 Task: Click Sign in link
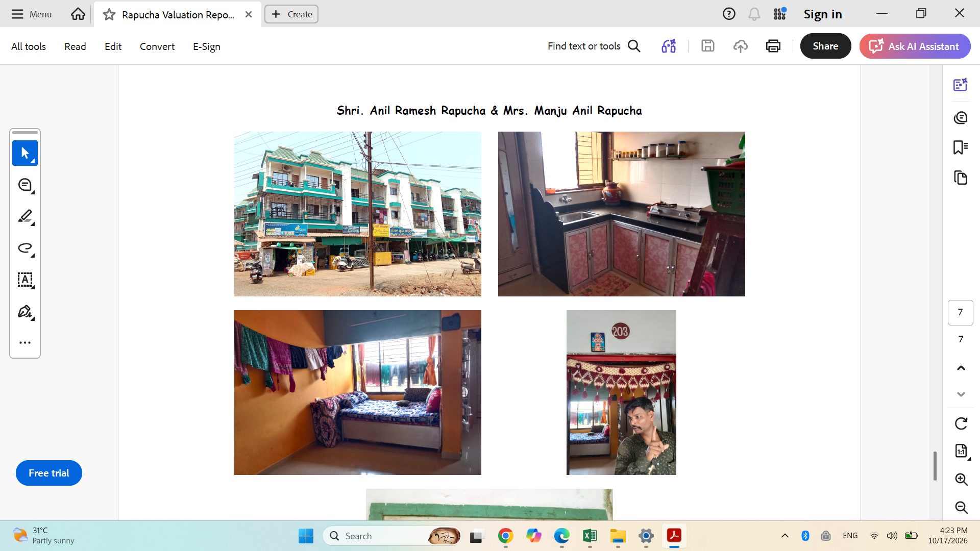[x=823, y=14]
